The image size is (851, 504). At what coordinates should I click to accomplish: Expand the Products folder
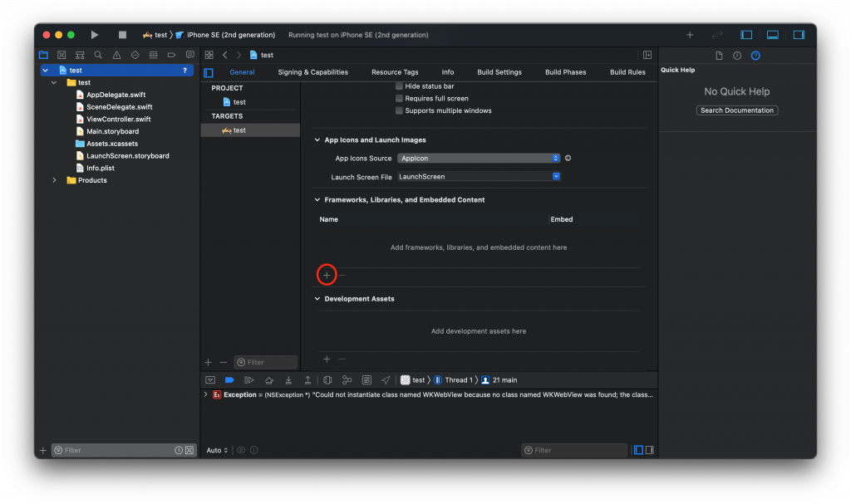click(54, 180)
